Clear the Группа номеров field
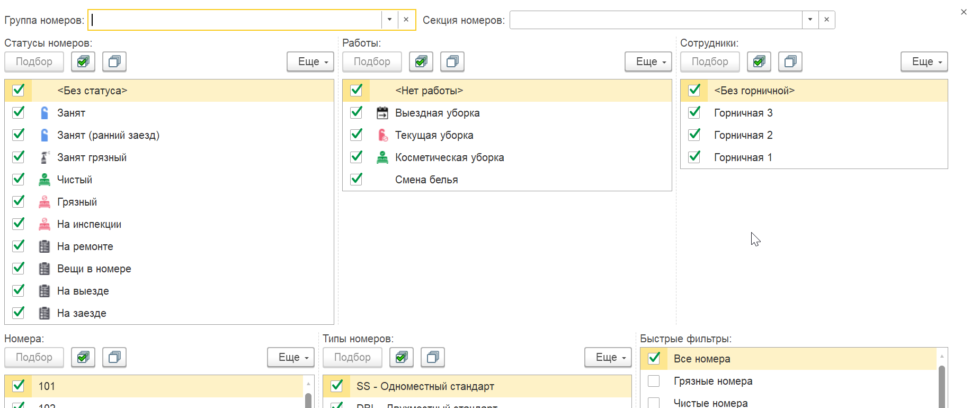980x408 pixels. [x=406, y=20]
